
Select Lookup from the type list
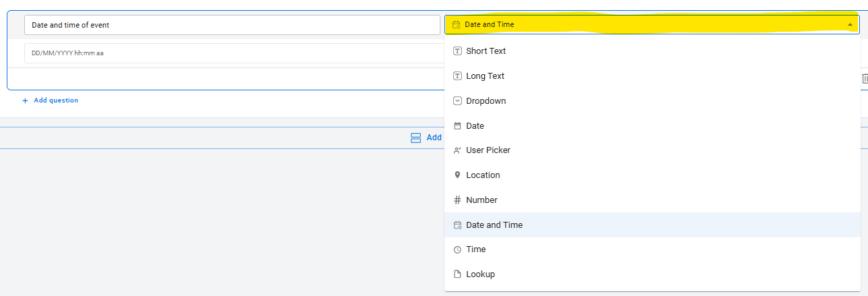[x=480, y=274]
